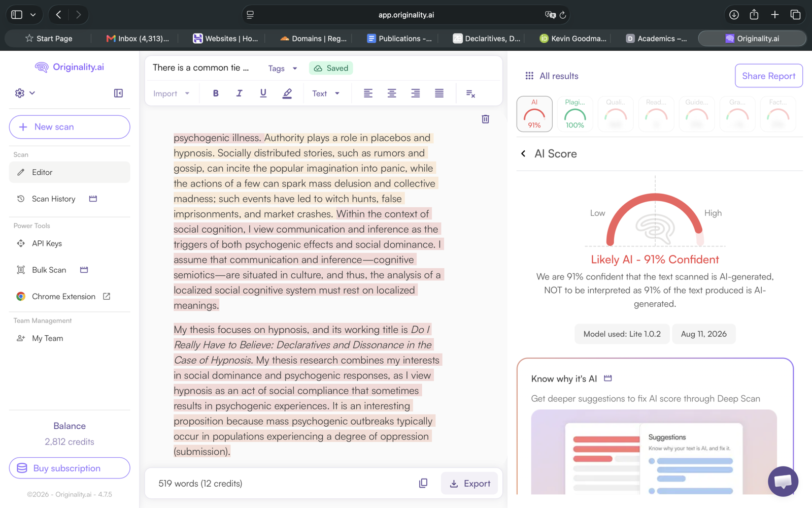This screenshot has height=508, width=812.
Task: Justify the text alignment
Action: pos(439,93)
